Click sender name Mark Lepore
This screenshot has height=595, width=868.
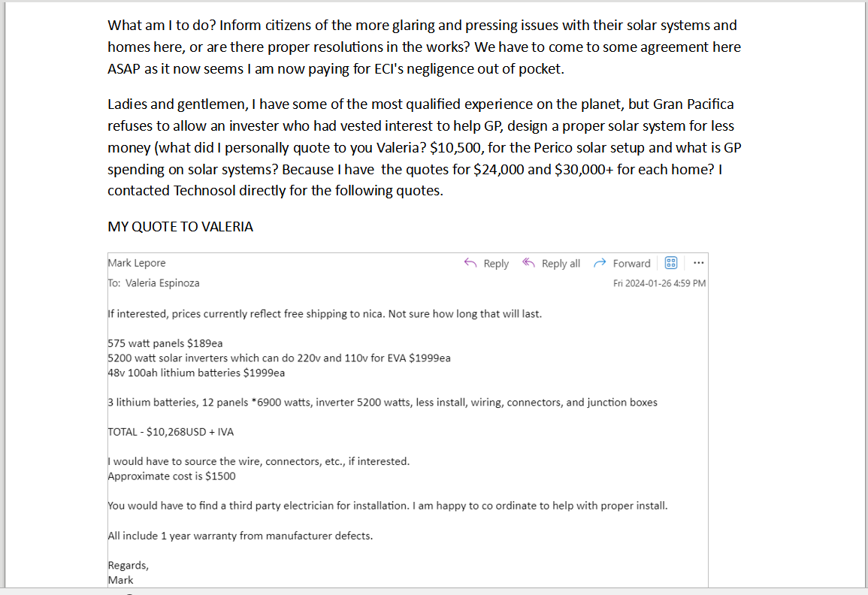coord(137,263)
